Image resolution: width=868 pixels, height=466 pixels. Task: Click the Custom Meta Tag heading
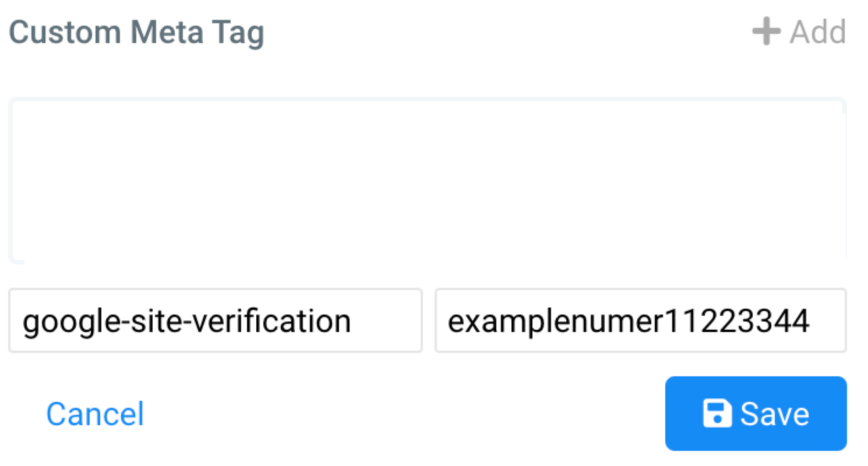pyautogui.click(x=136, y=33)
